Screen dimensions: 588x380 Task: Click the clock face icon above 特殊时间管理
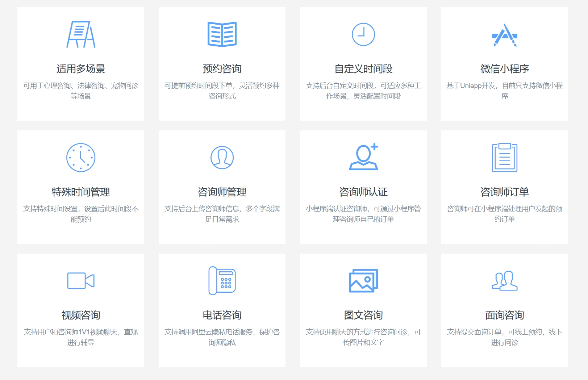pyautogui.click(x=80, y=158)
